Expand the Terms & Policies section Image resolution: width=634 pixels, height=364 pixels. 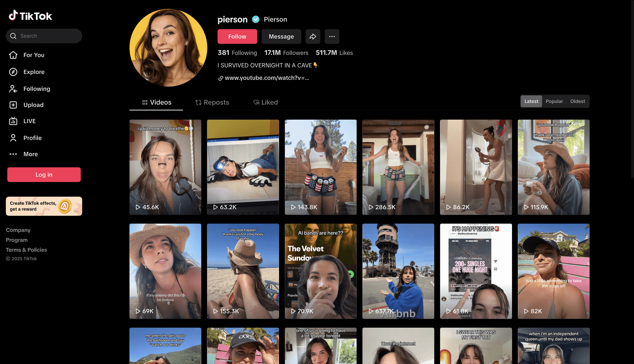point(26,250)
